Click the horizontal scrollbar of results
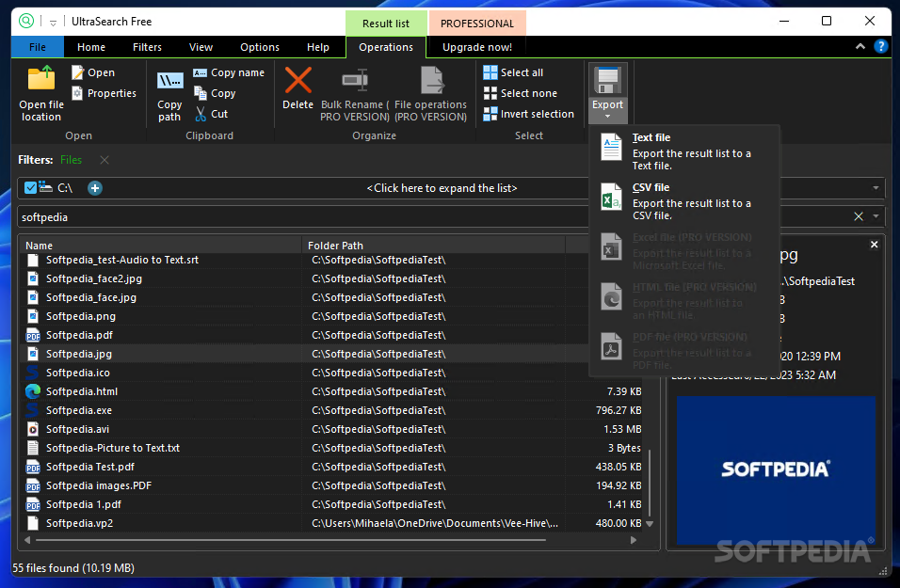900x588 pixels. click(291, 540)
